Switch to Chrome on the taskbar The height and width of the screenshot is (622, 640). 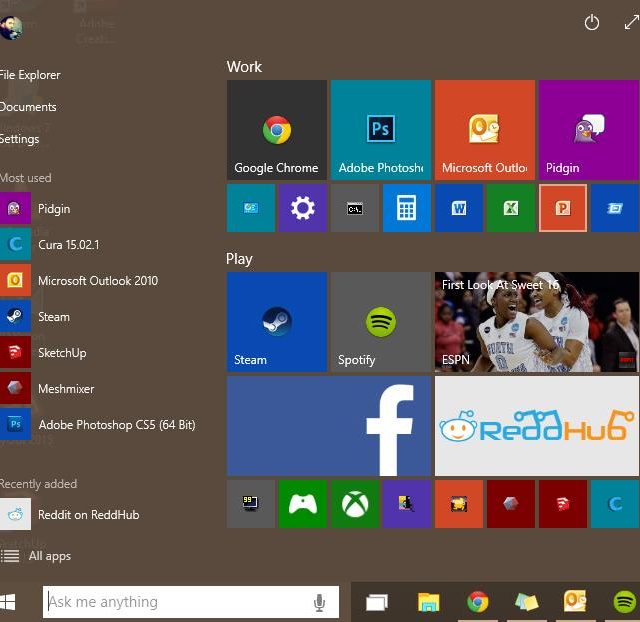(478, 602)
